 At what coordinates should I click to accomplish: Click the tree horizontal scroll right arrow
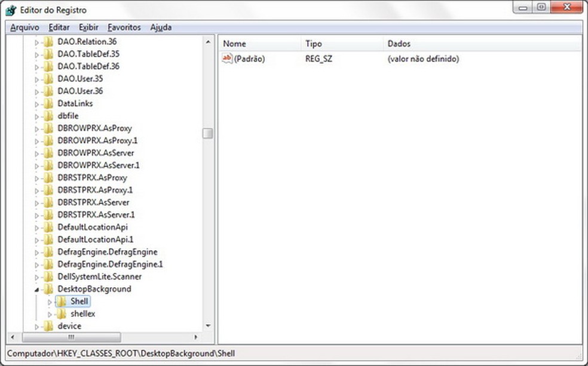[195, 337]
